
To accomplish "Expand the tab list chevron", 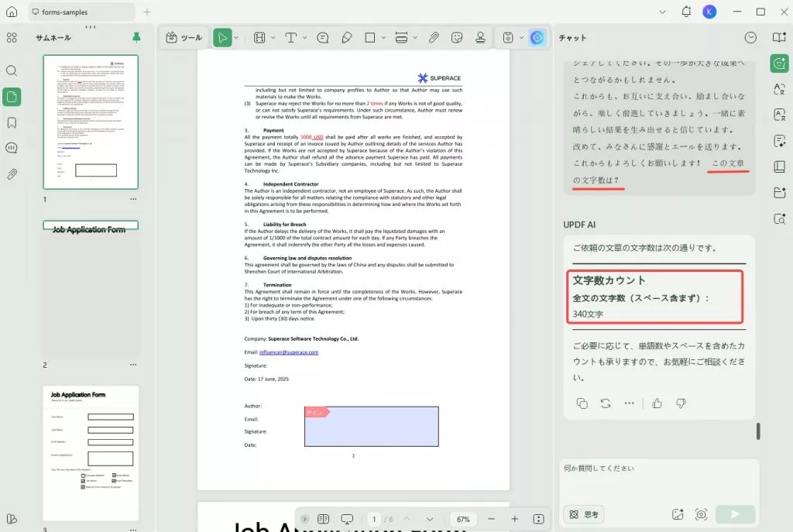I will (x=663, y=12).
